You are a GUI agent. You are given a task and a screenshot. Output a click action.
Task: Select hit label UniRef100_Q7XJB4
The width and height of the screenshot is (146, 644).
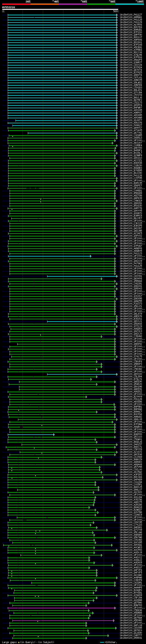coord(131,93)
